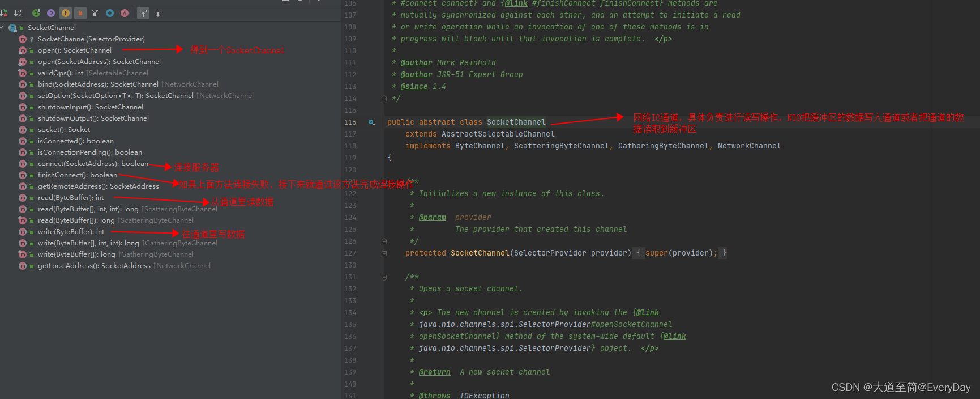This screenshot has height=399, width=980.
Task: Select shutdownOutput(): SocketChannel row
Action: point(93,118)
